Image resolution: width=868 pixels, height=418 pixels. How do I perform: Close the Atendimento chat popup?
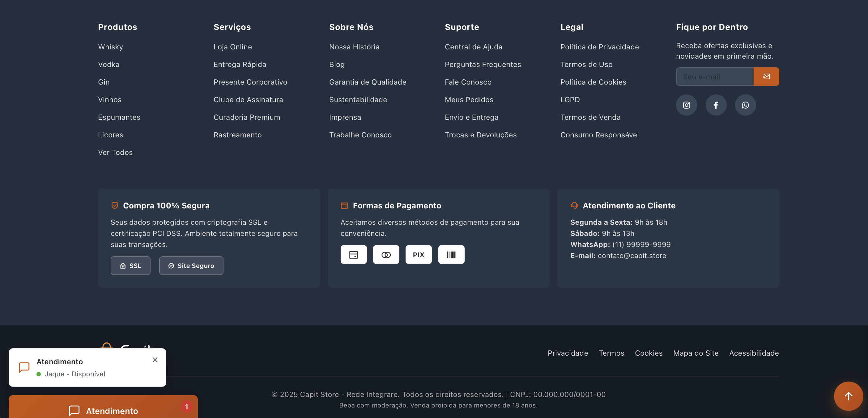click(x=155, y=360)
